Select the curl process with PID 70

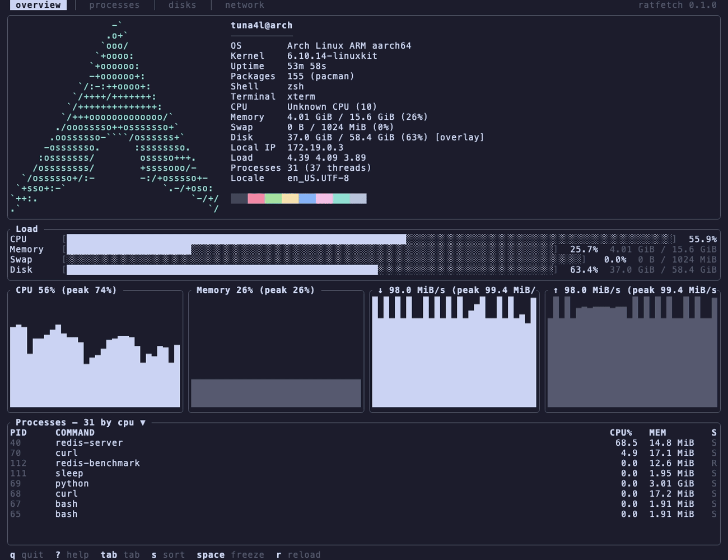(363, 453)
